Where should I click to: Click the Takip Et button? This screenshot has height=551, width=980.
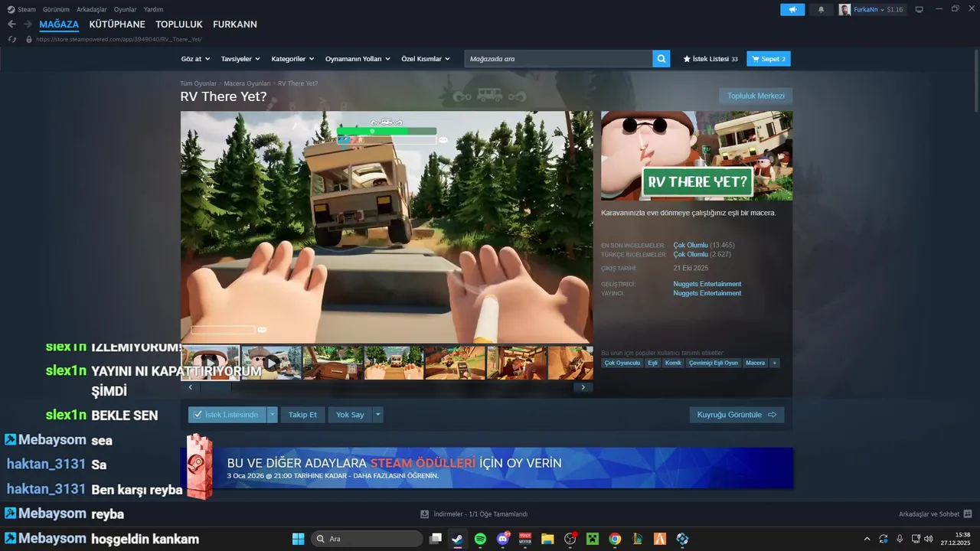pos(302,415)
